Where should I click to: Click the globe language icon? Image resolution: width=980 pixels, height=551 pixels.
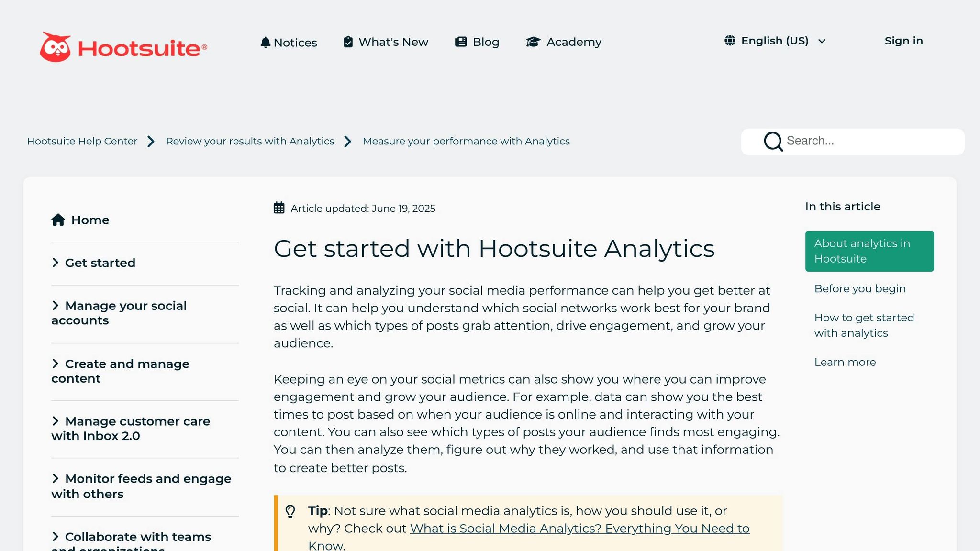click(730, 41)
